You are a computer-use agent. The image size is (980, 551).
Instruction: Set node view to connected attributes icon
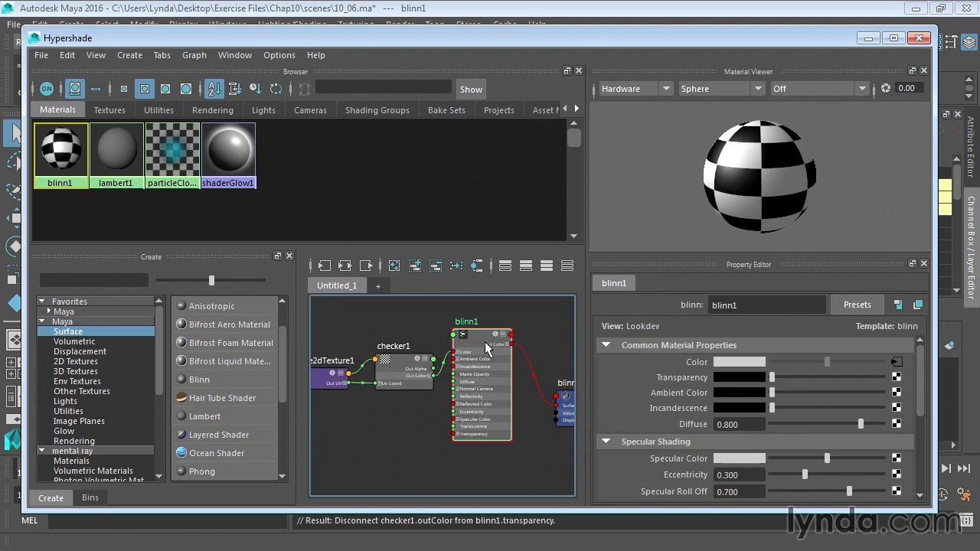pos(526,266)
